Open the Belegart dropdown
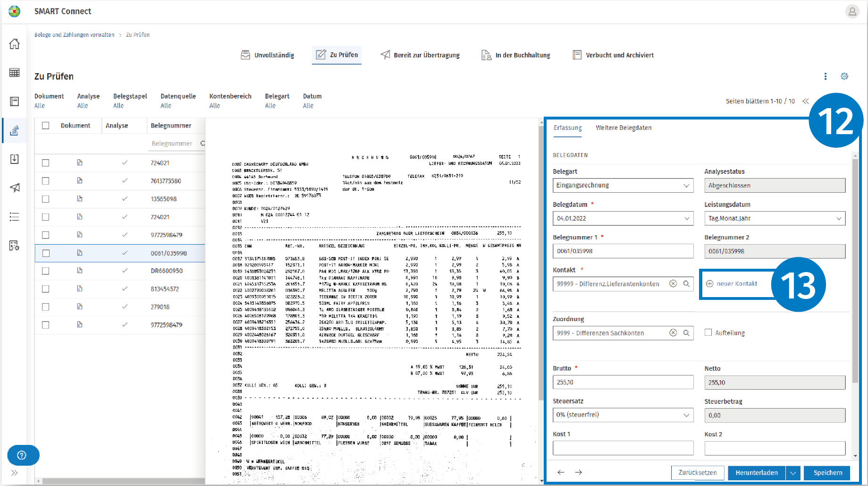Viewport: 868px width, 486px height. tap(623, 185)
